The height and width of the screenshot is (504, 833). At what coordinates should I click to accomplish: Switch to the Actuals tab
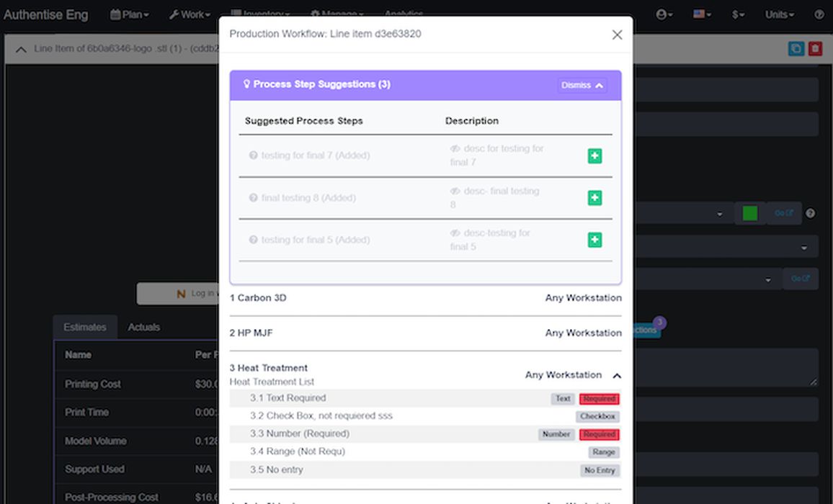143,326
